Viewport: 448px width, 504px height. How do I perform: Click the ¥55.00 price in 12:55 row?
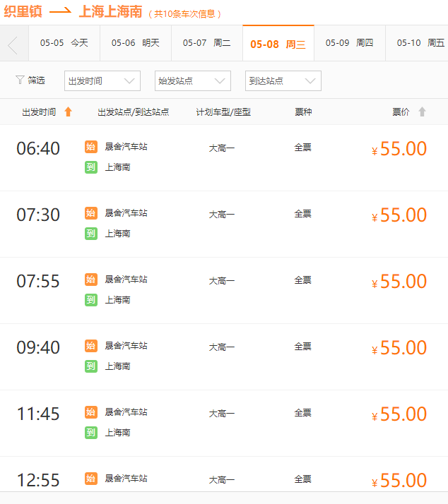pos(399,481)
